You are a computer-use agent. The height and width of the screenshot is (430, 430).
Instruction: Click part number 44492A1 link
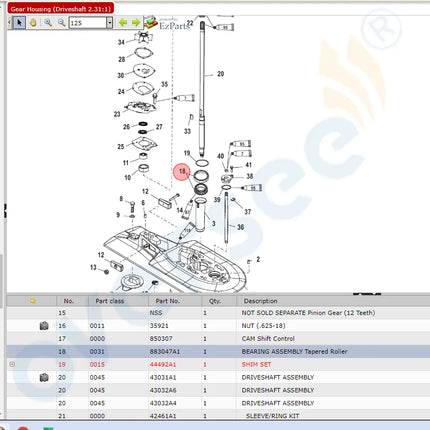163,364
